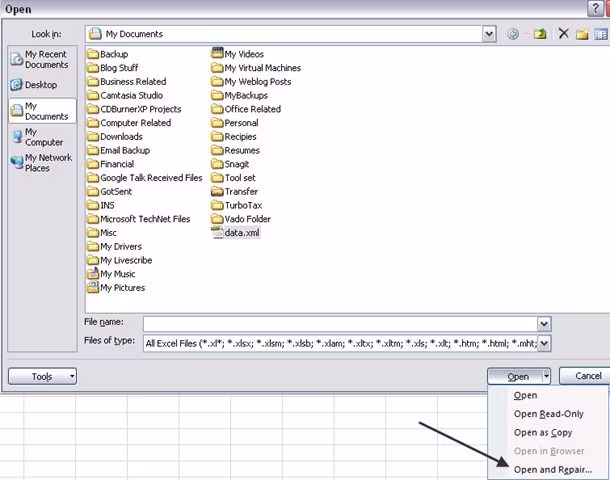Open My Computer in places bar
This screenshot has width=610, height=480.
[x=42, y=137]
